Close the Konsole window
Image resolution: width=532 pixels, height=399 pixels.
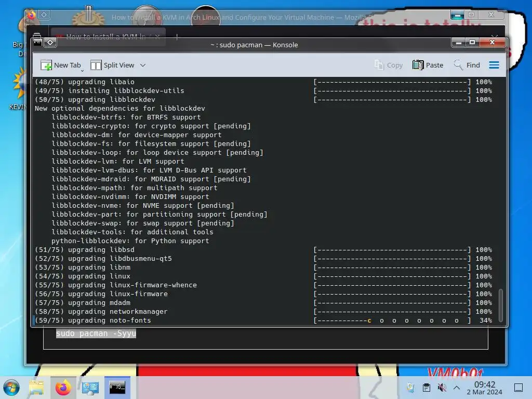click(493, 43)
